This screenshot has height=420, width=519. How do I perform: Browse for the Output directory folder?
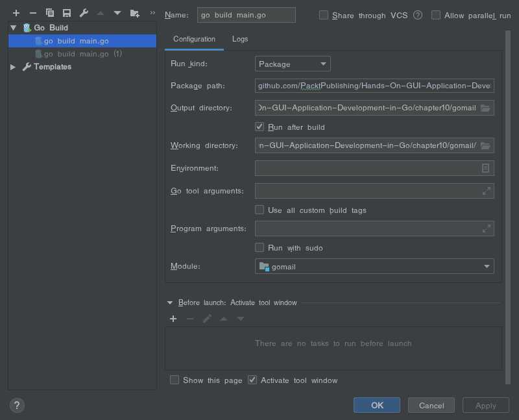[485, 108]
